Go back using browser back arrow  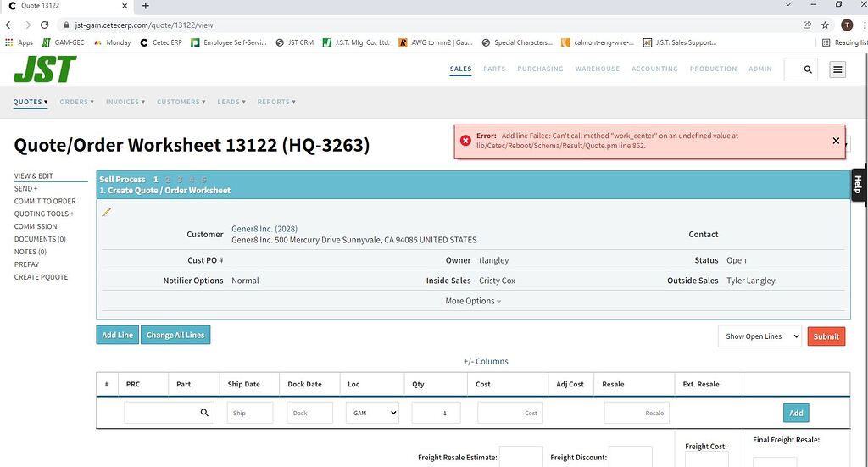[x=9, y=25]
